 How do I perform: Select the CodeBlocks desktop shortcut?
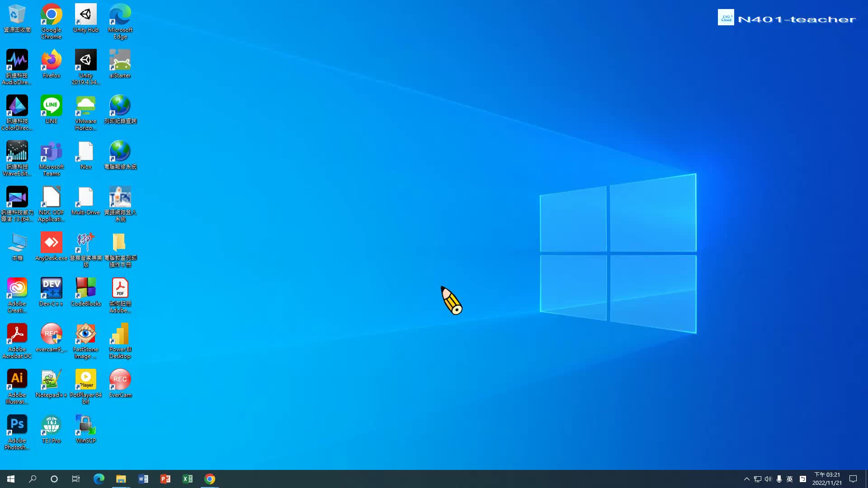(x=86, y=292)
